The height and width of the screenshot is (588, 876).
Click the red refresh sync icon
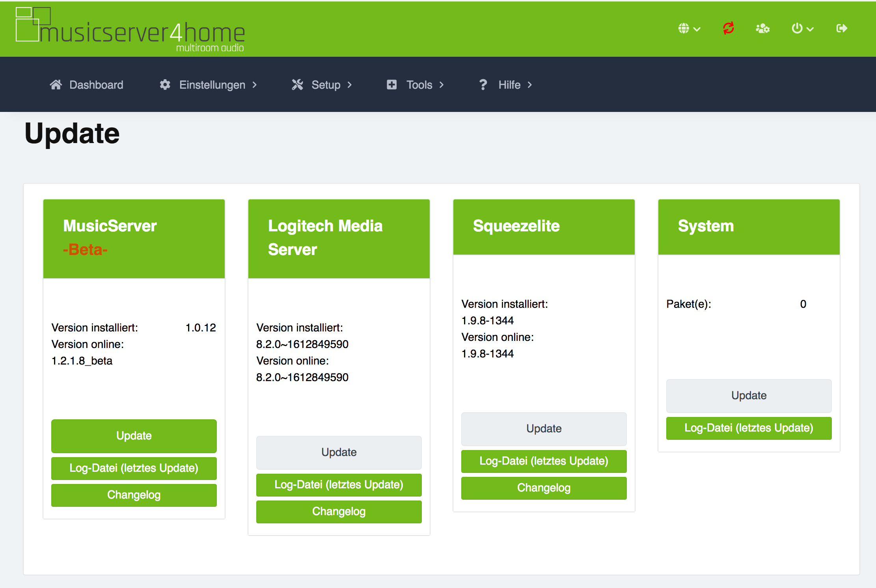click(728, 28)
